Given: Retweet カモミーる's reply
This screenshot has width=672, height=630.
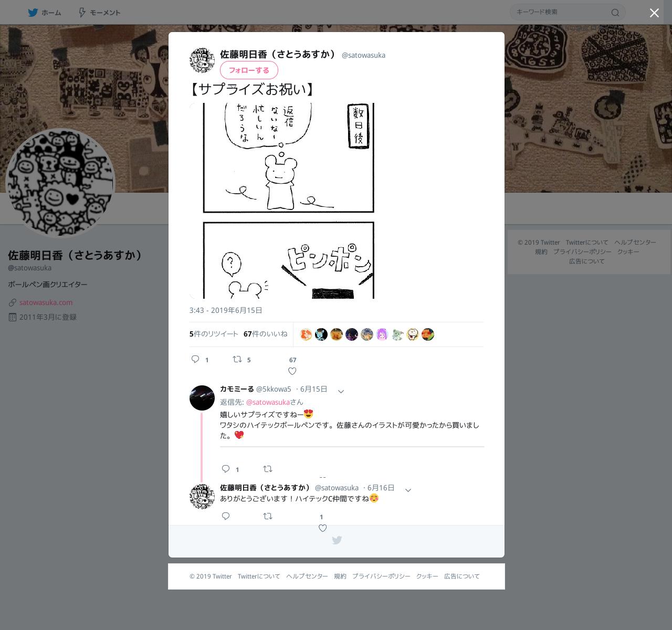Looking at the screenshot, I should (x=268, y=469).
